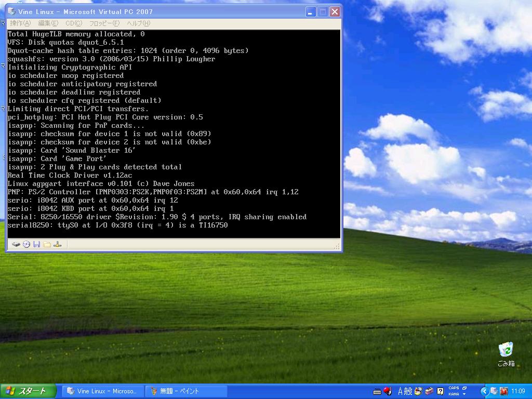
Task: Toggle the A input mode indicator
Action: click(401, 391)
